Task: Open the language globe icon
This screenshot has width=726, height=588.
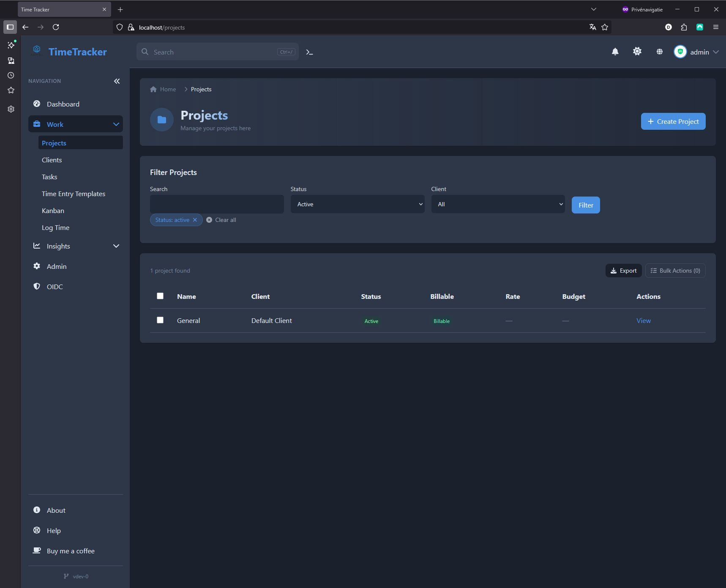Action: click(x=659, y=52)
